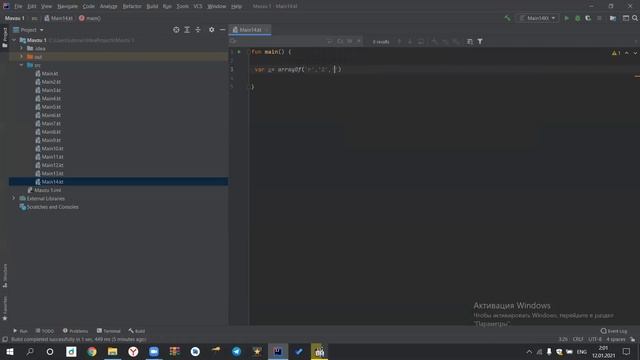
Task: Open Project Structure folder icon
Action: click(613, 18)
